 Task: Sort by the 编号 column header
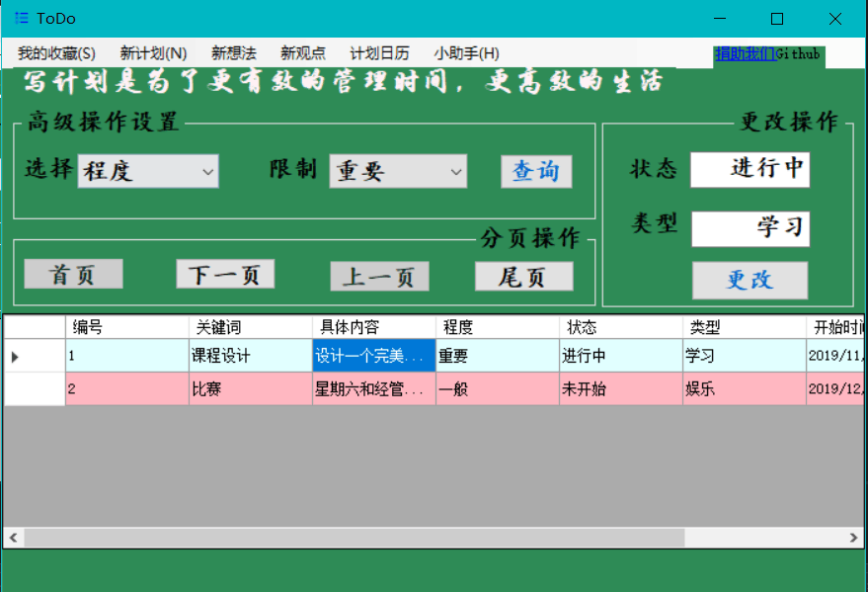[x=127, y=327]
